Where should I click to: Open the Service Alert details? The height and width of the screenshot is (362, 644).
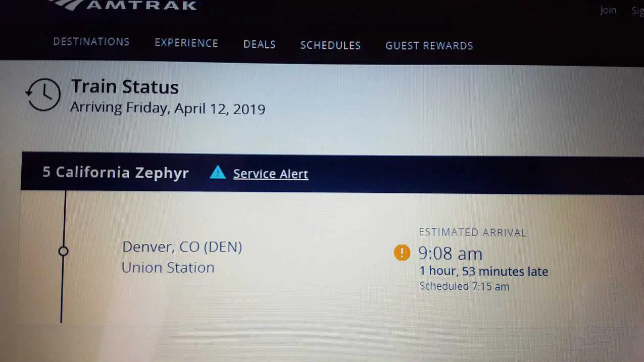[x=271, y=174]
